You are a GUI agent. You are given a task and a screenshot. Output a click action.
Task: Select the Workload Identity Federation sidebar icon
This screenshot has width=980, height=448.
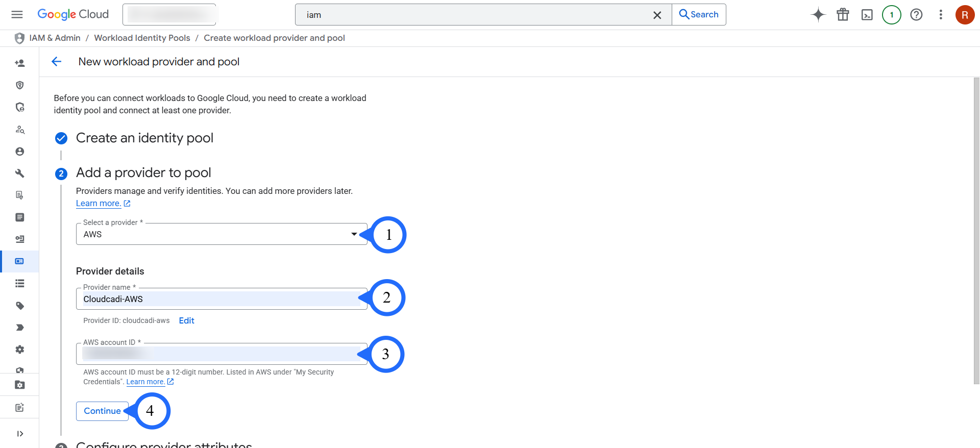click(x=19, y=261)
